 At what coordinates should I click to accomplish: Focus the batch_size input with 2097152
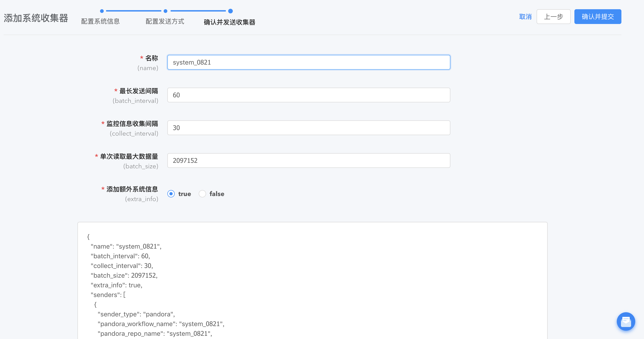point(309,161)
